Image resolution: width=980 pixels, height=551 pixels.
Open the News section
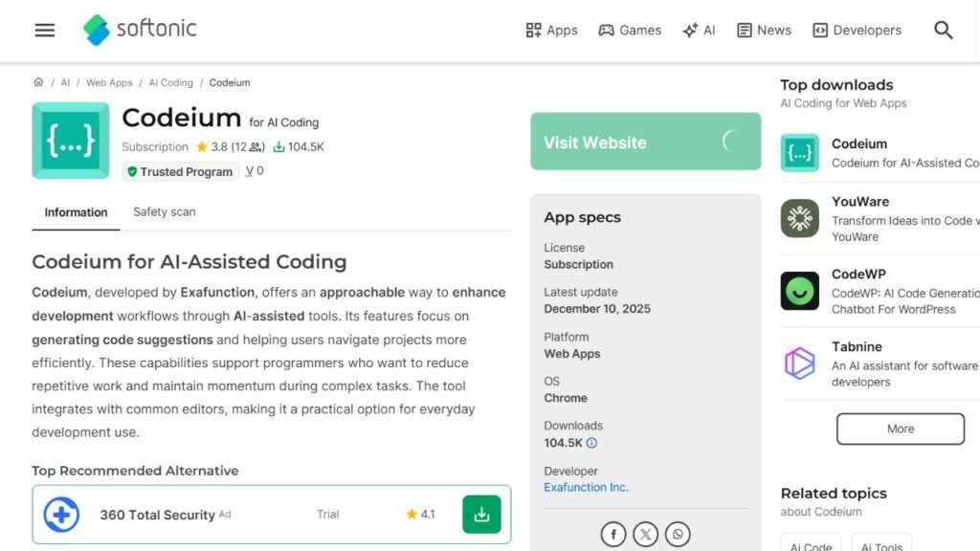point(764,30)
